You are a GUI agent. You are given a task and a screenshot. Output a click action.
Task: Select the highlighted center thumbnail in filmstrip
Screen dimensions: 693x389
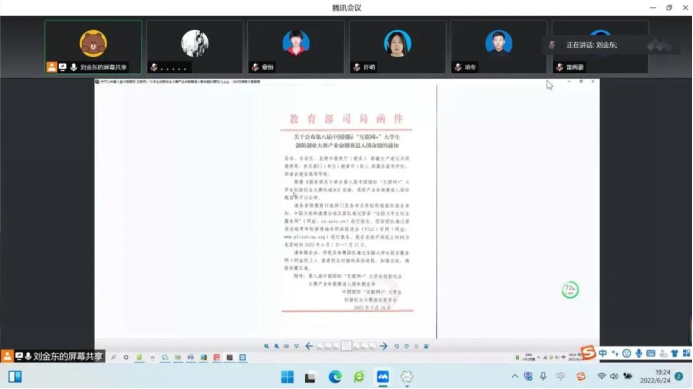[x=346, y=346]
